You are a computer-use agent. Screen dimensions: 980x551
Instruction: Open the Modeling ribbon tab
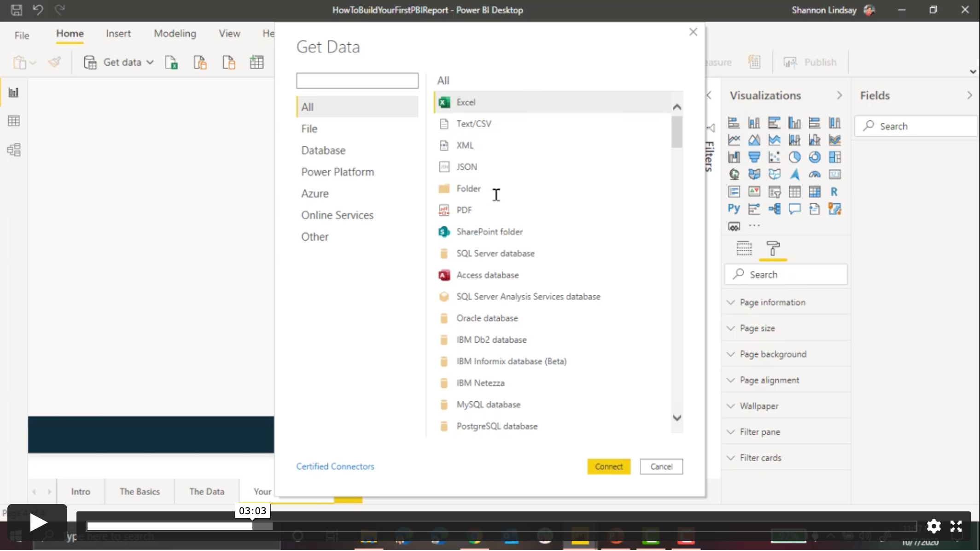tap(175, 34)
